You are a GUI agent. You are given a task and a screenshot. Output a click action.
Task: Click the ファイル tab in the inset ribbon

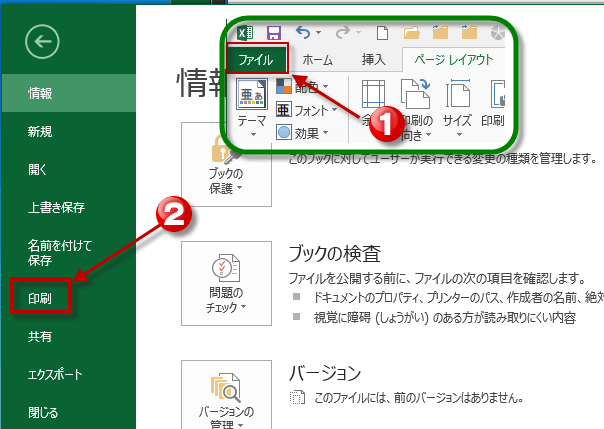[x=257, y=59]
